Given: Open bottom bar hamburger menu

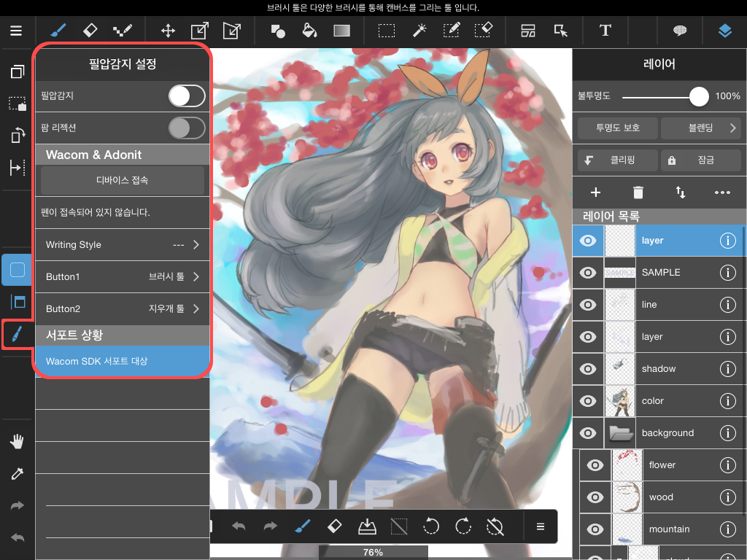Looking at the screenshot, I should (x=541, y=526).
